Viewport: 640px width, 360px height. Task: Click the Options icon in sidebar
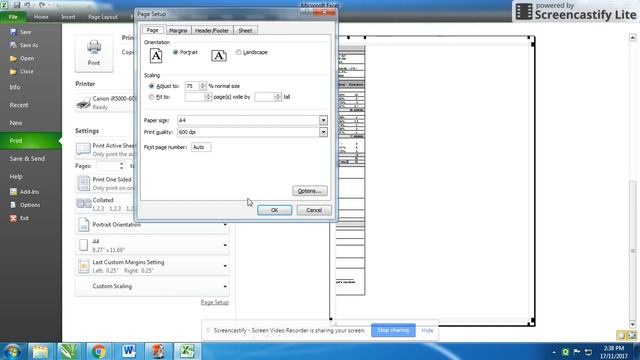click(13, 205)
